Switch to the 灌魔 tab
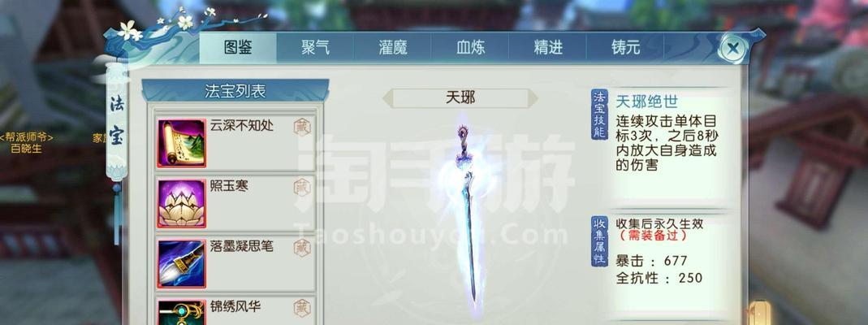 393,48
